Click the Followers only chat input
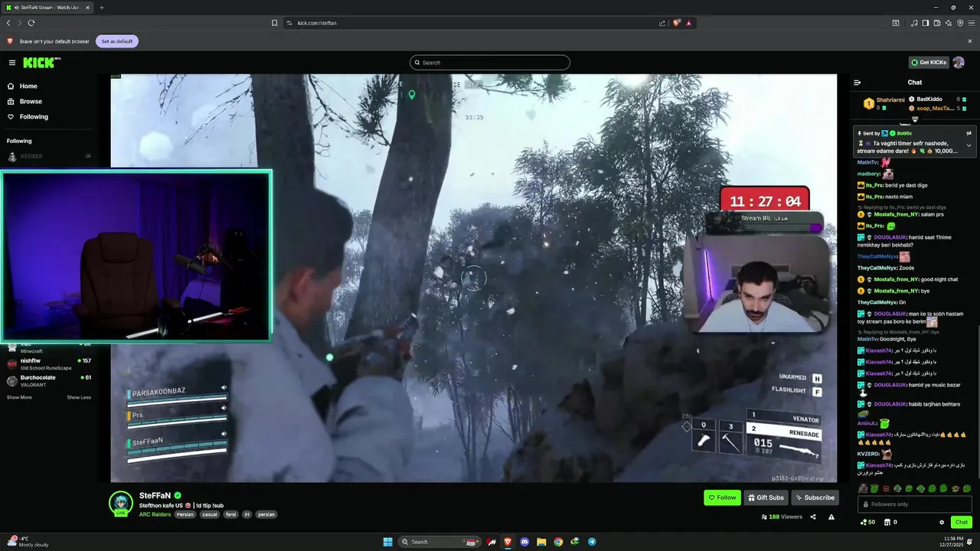The height and width of the screenshot is (551, 980). click(915, 504)
